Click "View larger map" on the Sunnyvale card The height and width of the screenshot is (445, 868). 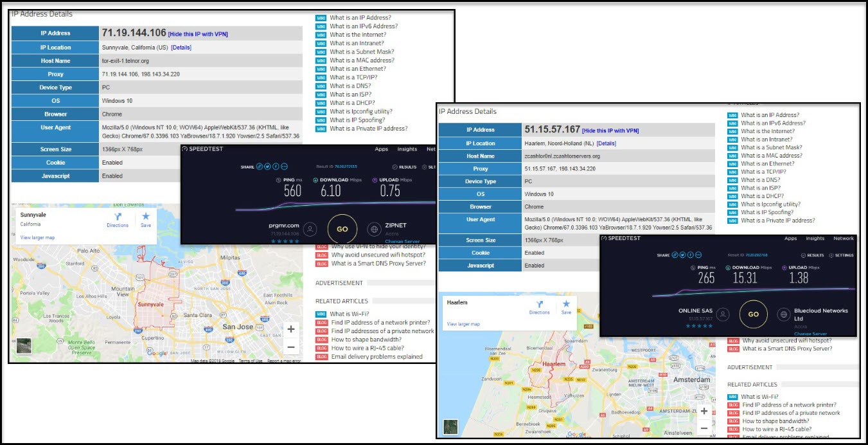click(37, 237)
